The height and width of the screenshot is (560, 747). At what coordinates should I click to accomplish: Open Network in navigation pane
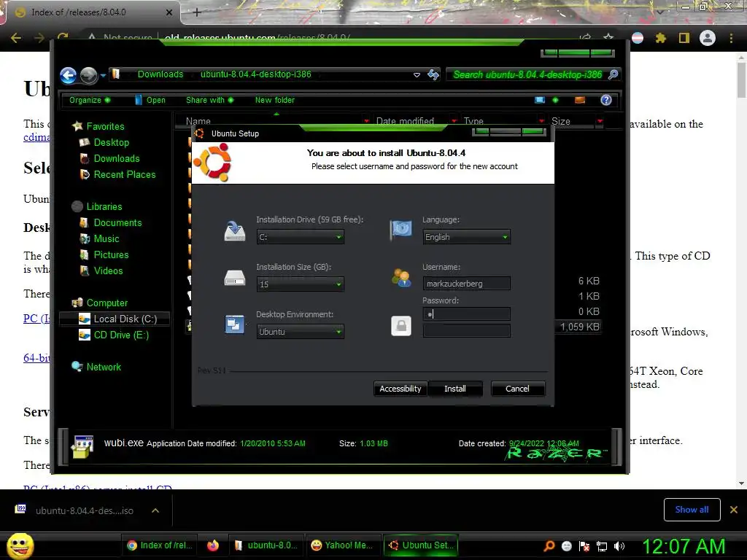(96, 367)
